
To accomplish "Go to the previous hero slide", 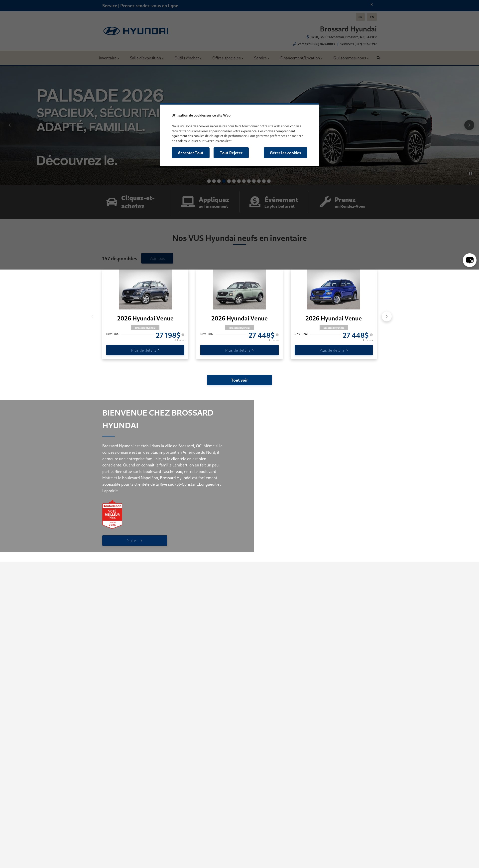I will [10, 125].
